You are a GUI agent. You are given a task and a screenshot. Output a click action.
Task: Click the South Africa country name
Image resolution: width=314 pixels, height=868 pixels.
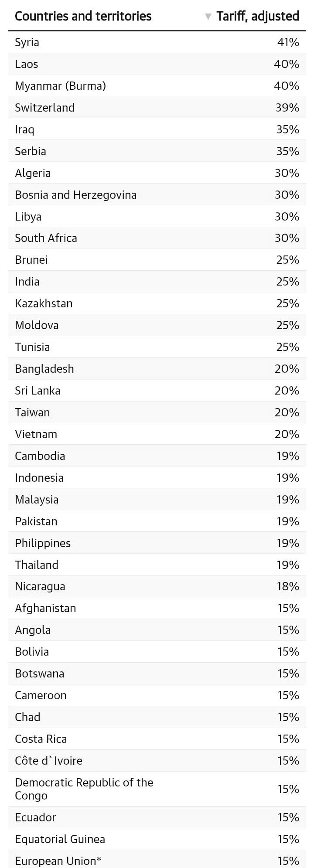(46, 238)
